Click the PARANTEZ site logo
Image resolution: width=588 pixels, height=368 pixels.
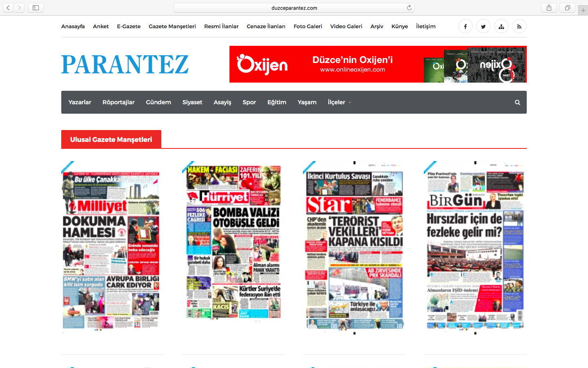tap(125, 64)
